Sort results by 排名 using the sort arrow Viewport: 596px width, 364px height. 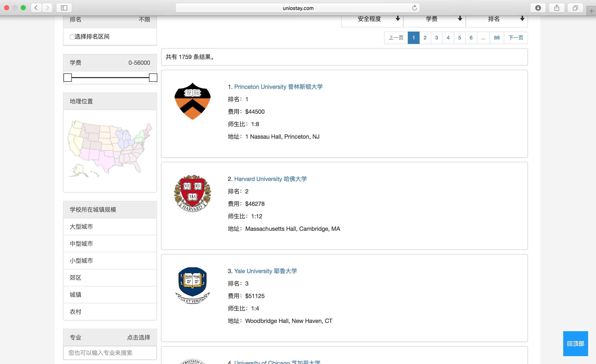click(522, 19)
